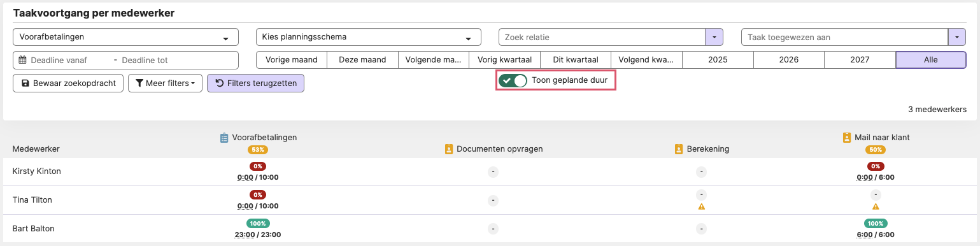Open the Voorafbetalingen dropdown

[125, 37]
